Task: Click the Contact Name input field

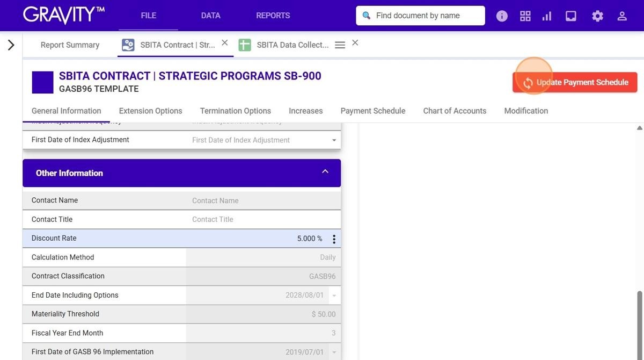Action: pos(263,200)
